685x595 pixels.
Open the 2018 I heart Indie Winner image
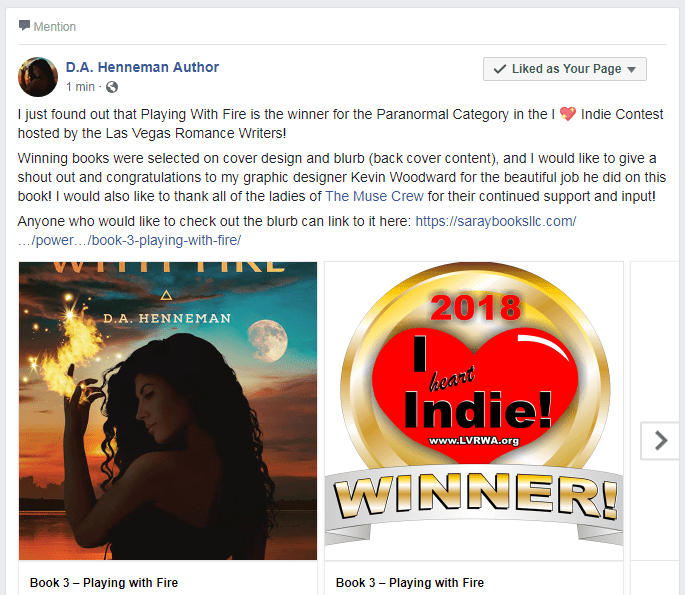(x=474, y=411)
